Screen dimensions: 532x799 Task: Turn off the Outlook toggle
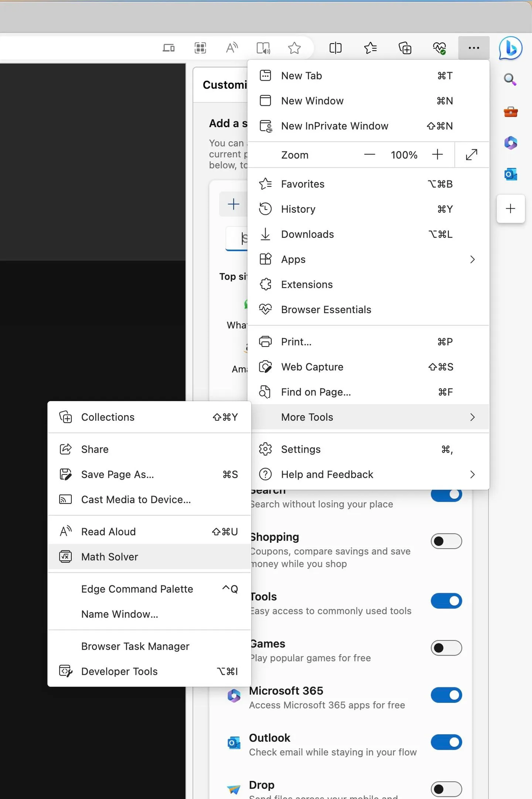446,742
